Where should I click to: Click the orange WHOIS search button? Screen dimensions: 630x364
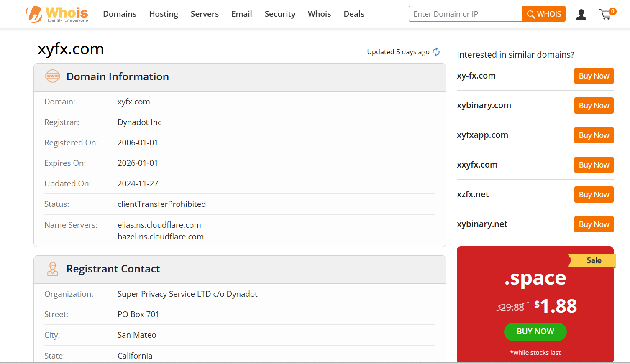pos(544,14)
